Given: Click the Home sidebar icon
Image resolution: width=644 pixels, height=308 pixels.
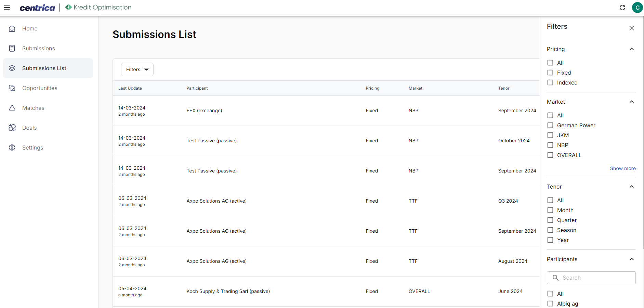Looking at the screenshot, I should click(12, 29).
